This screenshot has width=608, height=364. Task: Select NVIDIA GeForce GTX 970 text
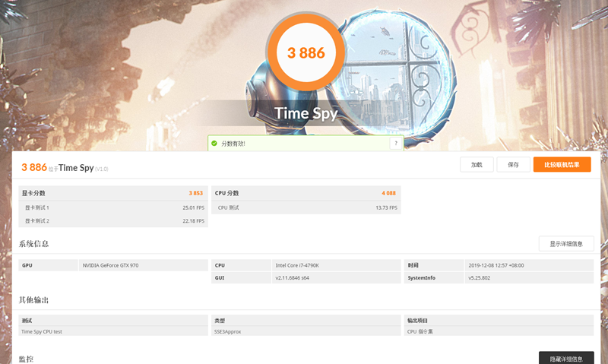coord(110,265)
